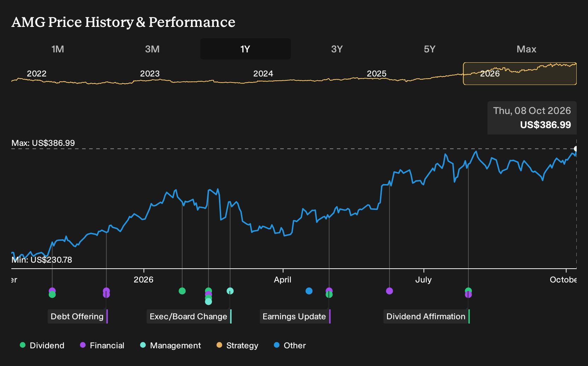
Task: Click the bottom teal marker in four-dot stack
Action: 208,302
